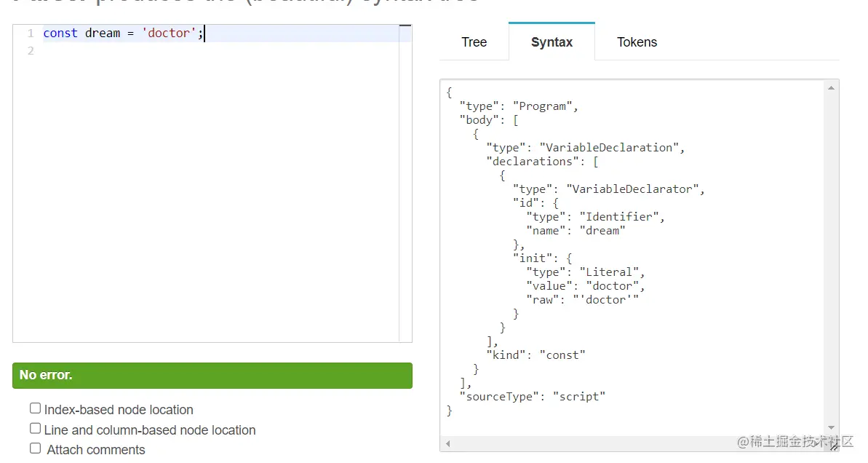Tick Line and column-based node location
The image size is (868, 463).
pyautogui.click(x=36, y=429)
